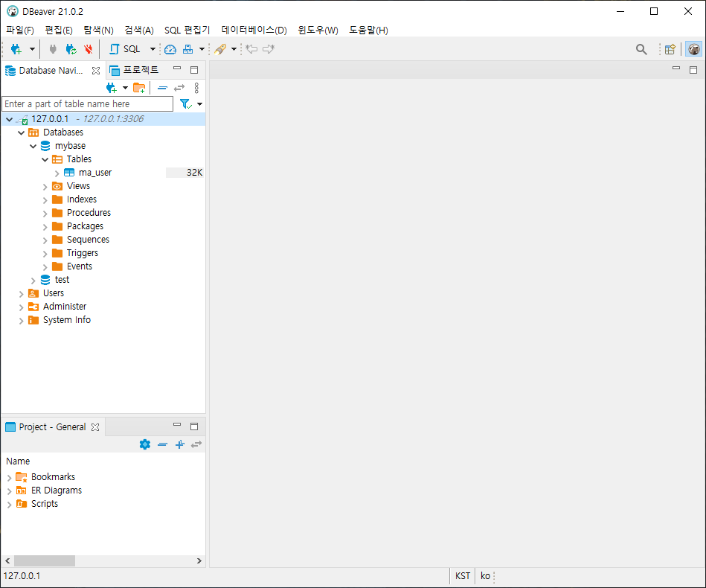Open the 도움말(H) menu
706x588 pixels.
(x=368, y=31)
